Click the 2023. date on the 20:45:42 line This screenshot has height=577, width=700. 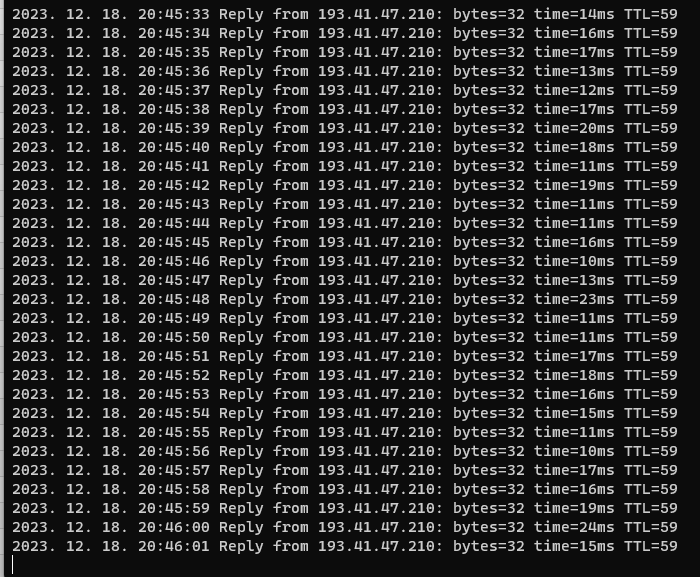point(34,185)
